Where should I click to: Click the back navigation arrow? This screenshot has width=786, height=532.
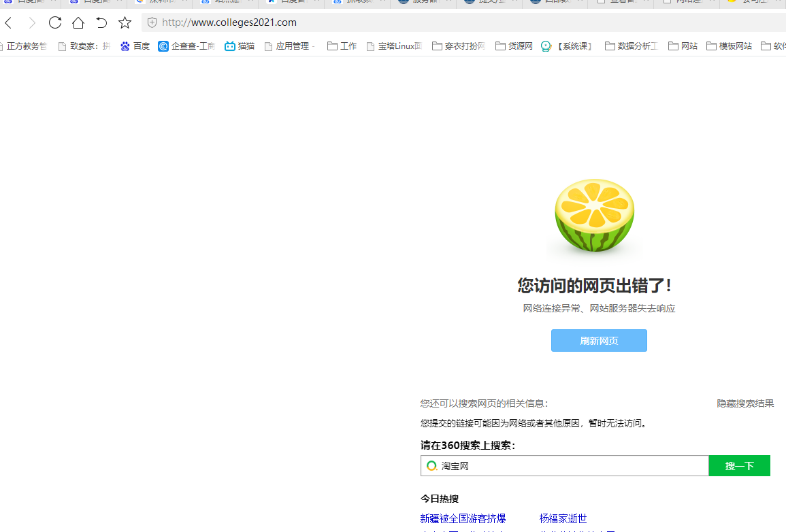[x=7, y=22]
